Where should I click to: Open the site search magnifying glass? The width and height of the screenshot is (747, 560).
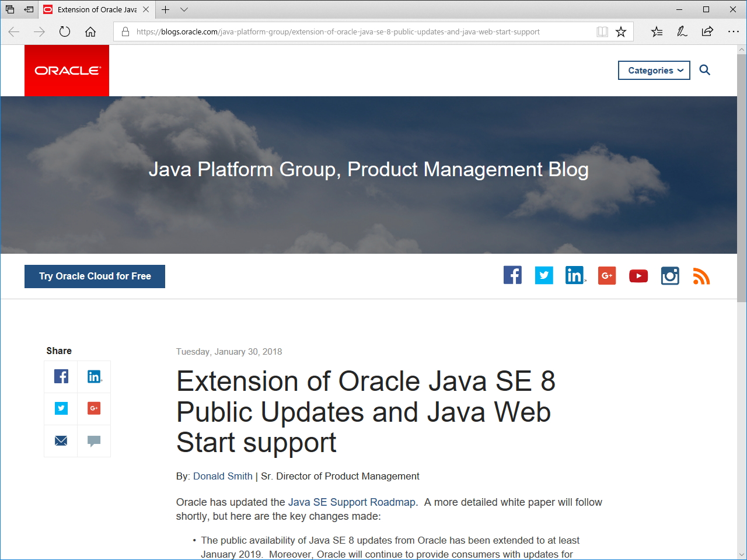point(704,70)
